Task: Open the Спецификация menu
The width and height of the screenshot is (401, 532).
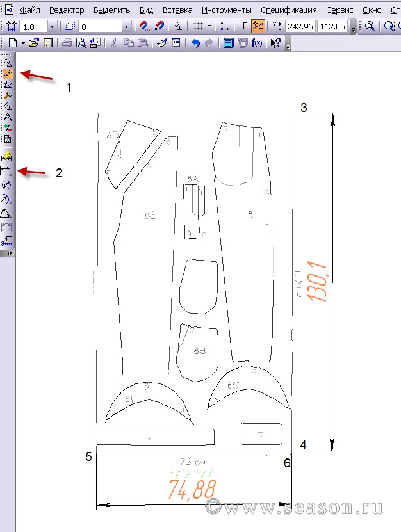Action: point(289,10)
